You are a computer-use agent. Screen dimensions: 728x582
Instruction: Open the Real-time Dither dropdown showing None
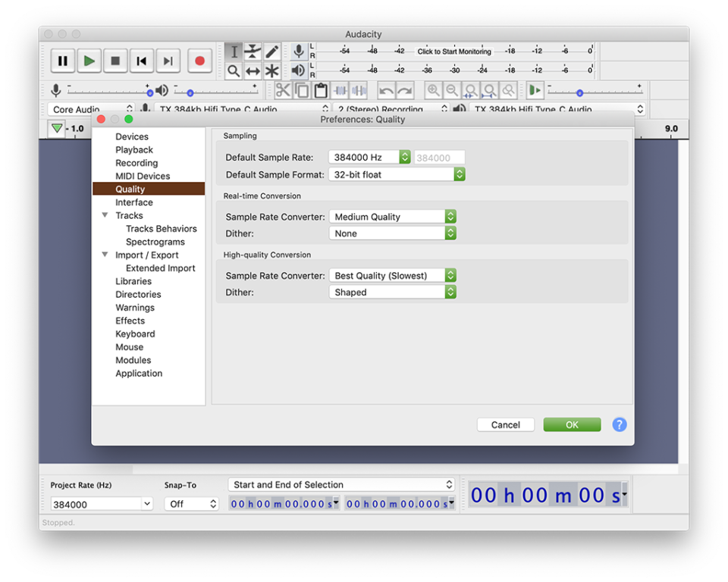pyautogui.click(x=392, y=233)
